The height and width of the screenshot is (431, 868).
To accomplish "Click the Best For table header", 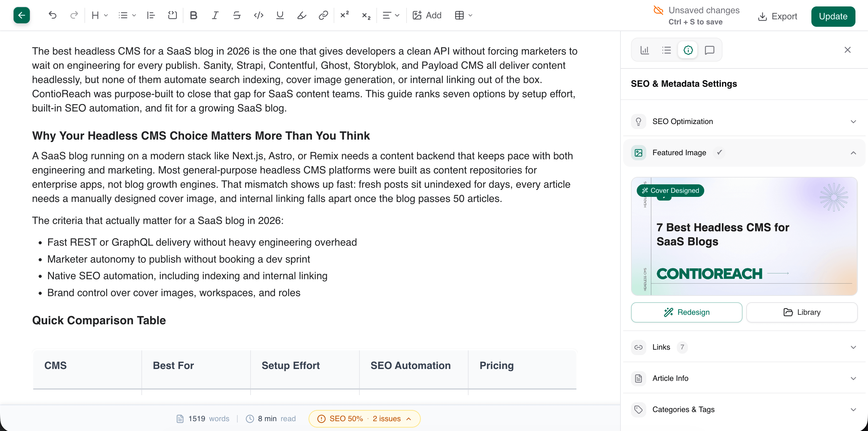I will click(x=196, y=369).
